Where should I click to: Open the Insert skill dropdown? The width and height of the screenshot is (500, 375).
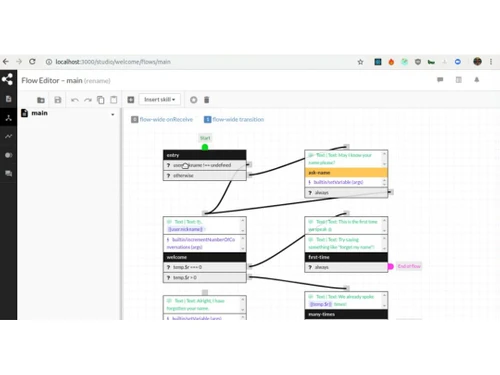click(160, 100)
